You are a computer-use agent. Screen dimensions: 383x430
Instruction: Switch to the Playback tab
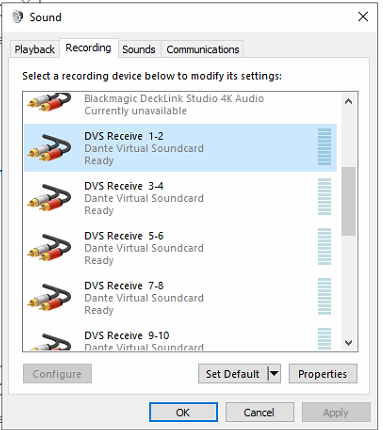coord(34,49)
